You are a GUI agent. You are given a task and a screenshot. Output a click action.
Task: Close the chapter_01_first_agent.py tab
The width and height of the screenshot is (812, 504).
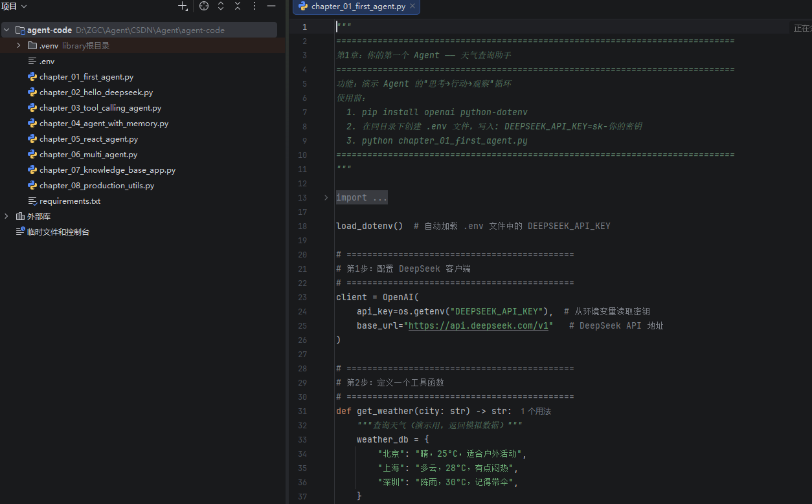pos(413,6)
